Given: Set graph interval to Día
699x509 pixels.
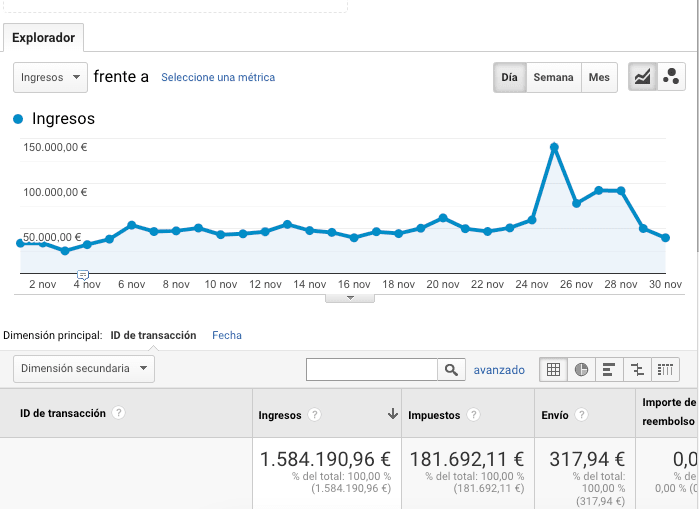Looking at the screenshot, I should coord(509,77).
